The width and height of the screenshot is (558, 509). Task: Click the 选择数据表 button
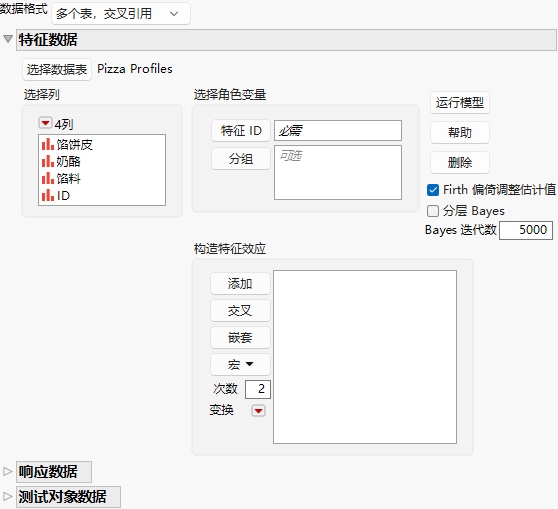[x=57, y=69]
